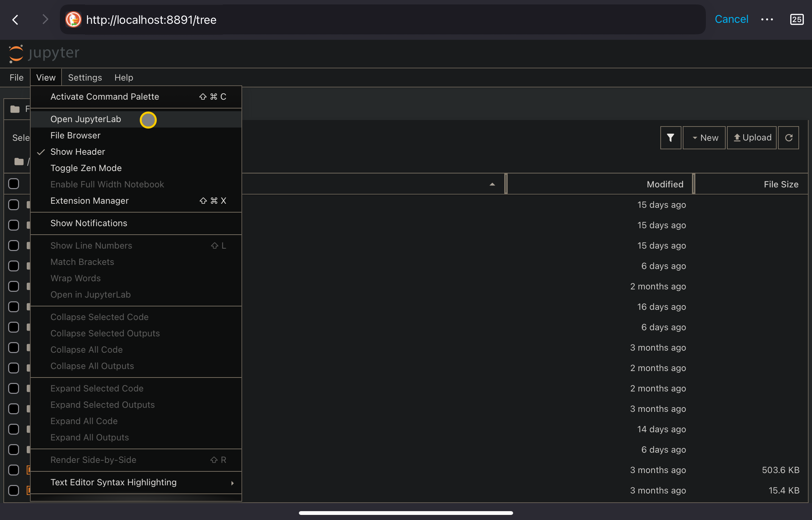The width and height of the screenshot is (812, 520).
Task: Open the Settings menu
Action: pyautogui.click(x=85, y=78)
